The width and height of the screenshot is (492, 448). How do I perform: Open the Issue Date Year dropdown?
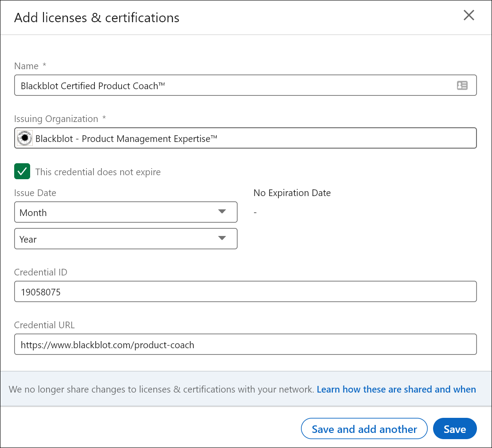pos(126,239)
